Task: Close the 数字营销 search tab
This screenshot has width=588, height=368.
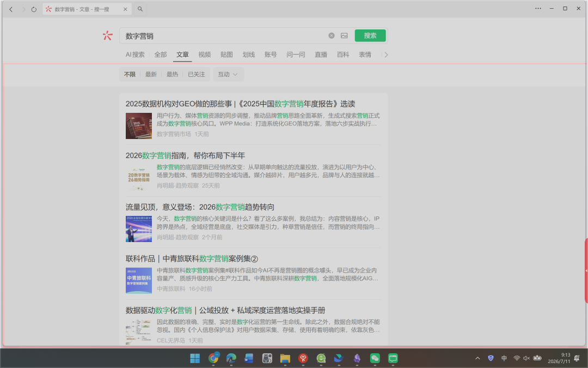Action: point(125,9)
